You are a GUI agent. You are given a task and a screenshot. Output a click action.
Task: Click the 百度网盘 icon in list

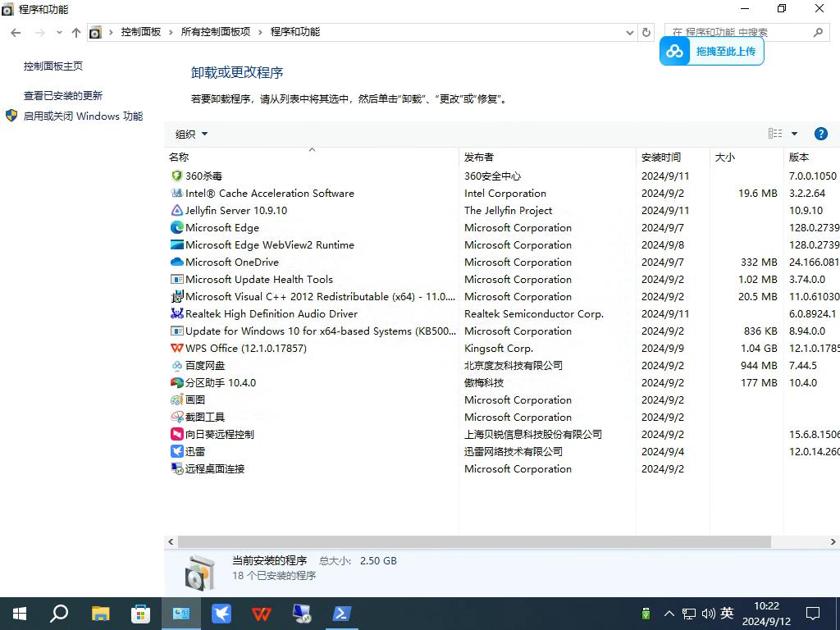[176, 366]
